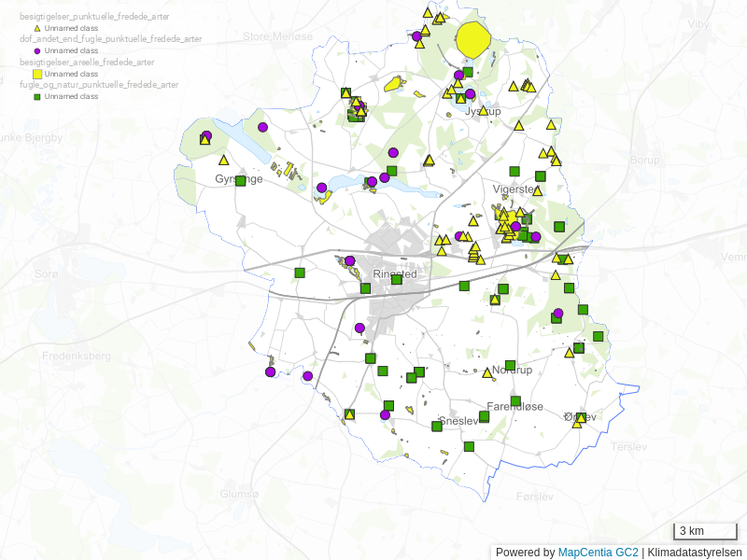Click the yellow triangle legend symbol

[x=37, y=29]
